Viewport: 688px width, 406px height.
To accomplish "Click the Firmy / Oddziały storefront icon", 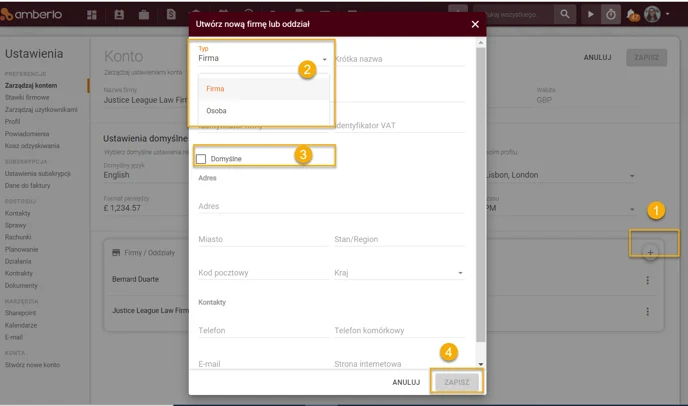I will (116, 253).
